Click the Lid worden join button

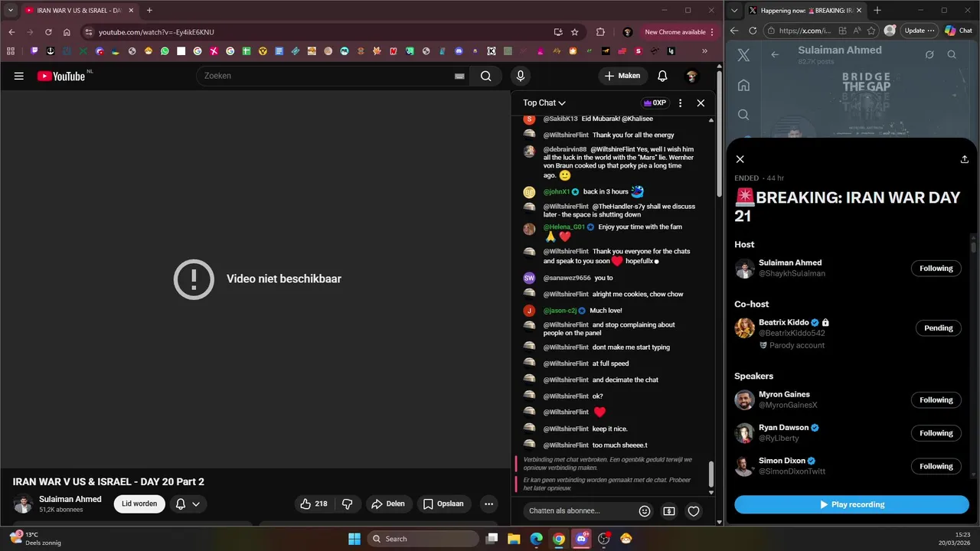[139, 504]
